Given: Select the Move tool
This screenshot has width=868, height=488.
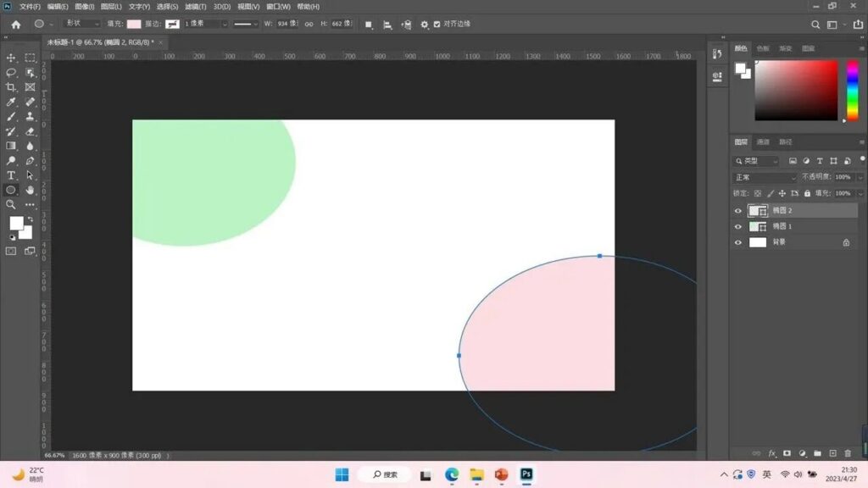Looking at the screenshot, I should click(11, 58).
